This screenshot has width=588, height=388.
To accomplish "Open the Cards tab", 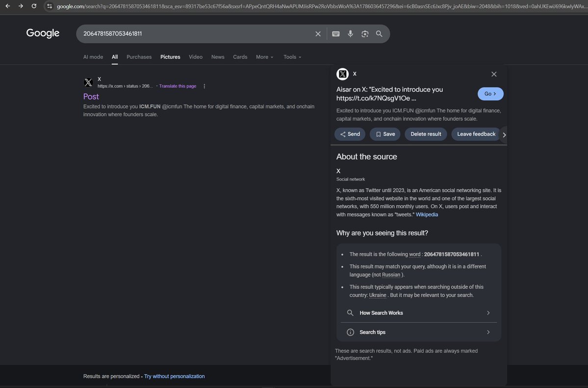I will click(240, 57).
